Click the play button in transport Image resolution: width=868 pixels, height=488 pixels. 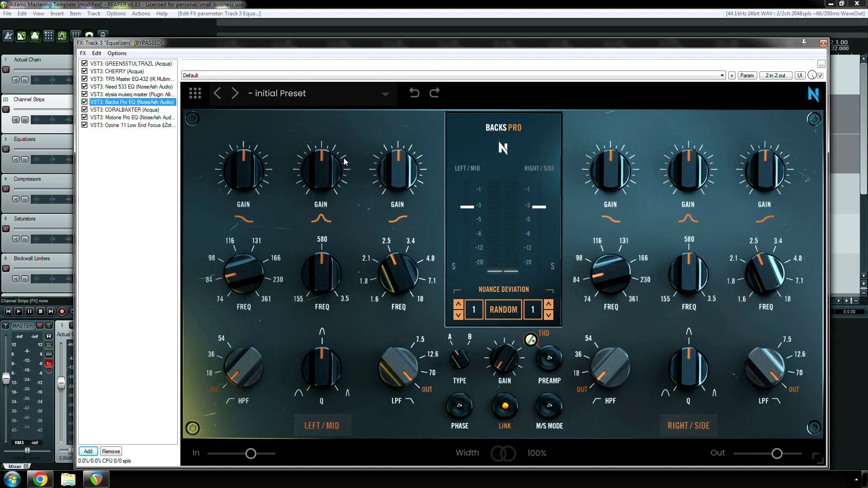tap(19, 311)
